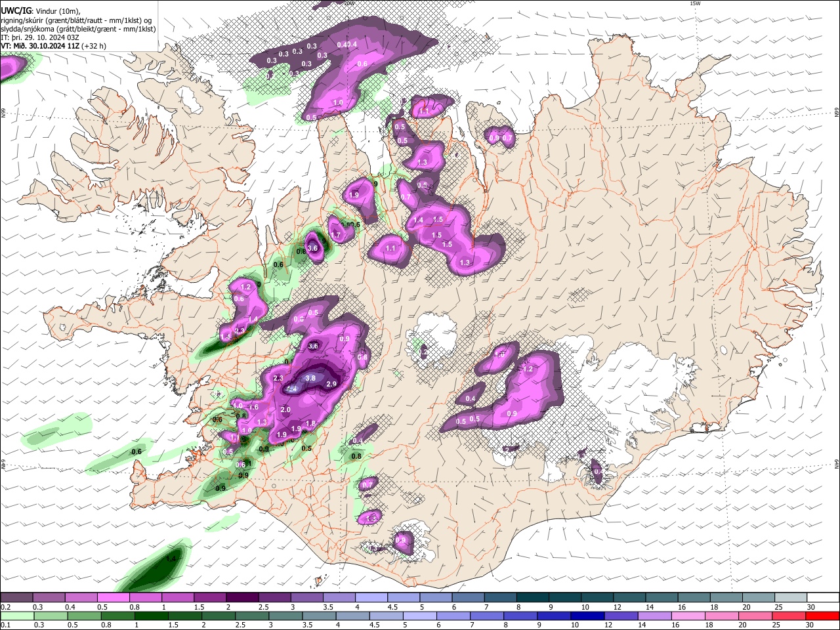The image size is (840, 630).
Task: Select pink legend swatch between 0.5 and 0.8
Action: point(113,597)
